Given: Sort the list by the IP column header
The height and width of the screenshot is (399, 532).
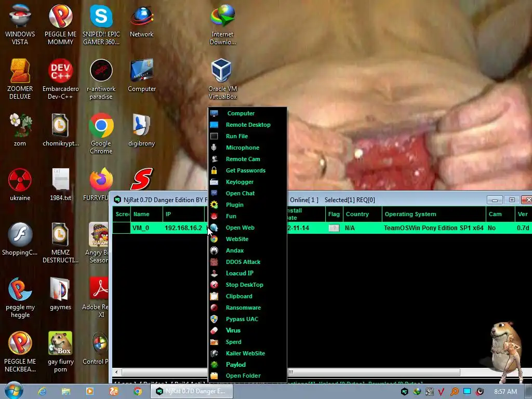Looking at the screenshot, I should pos(183,214).
